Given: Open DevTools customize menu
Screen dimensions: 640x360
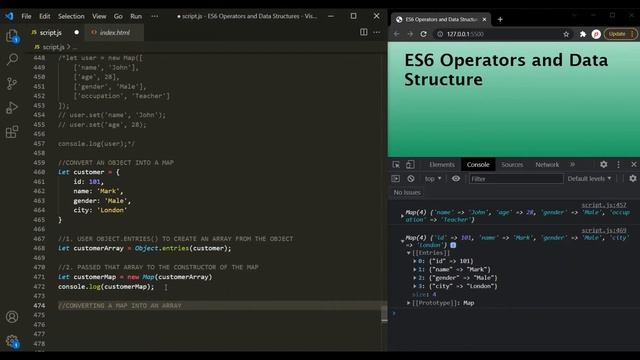Looking at the screenshot, I should 618,164.
